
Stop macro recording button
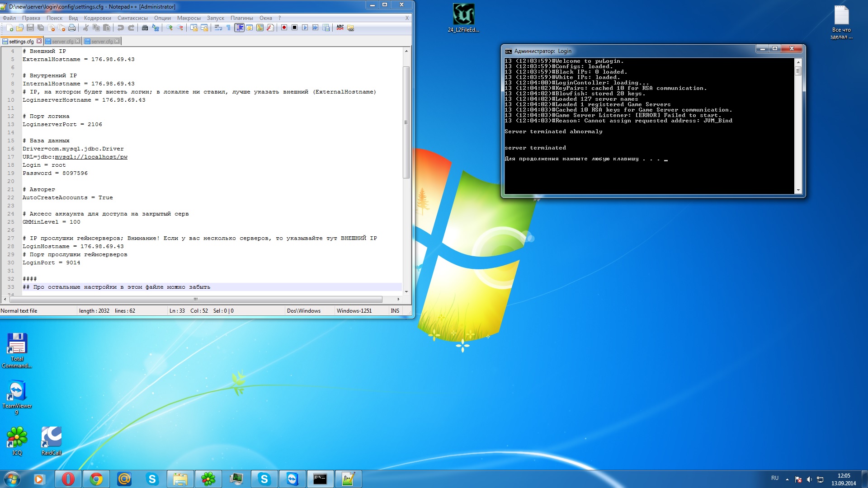coord(294,28)
